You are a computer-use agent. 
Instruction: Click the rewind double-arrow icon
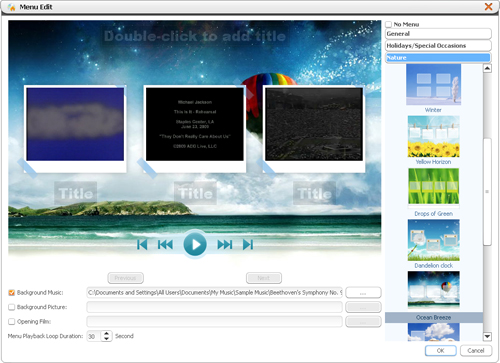[165, 244]
